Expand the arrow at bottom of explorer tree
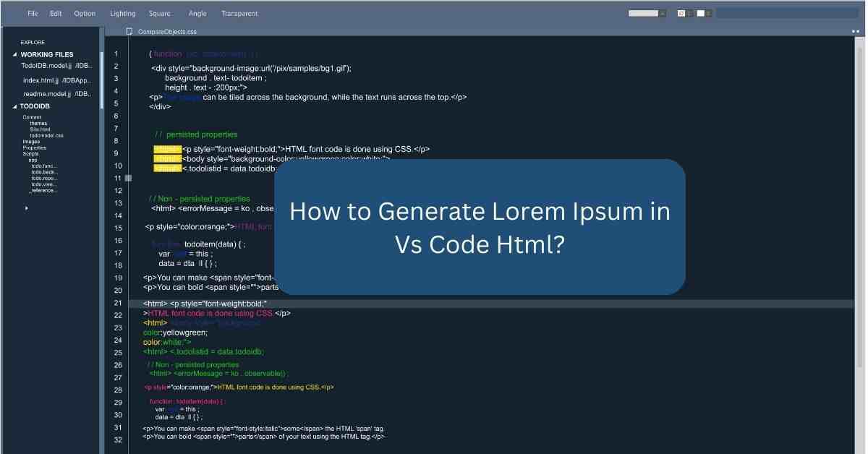The height and width of the screenshot is (454, 868). 27,208
